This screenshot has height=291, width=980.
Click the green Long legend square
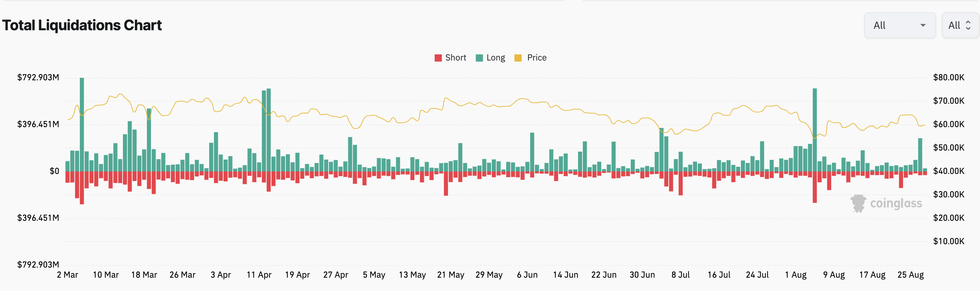tap(479, 58)
